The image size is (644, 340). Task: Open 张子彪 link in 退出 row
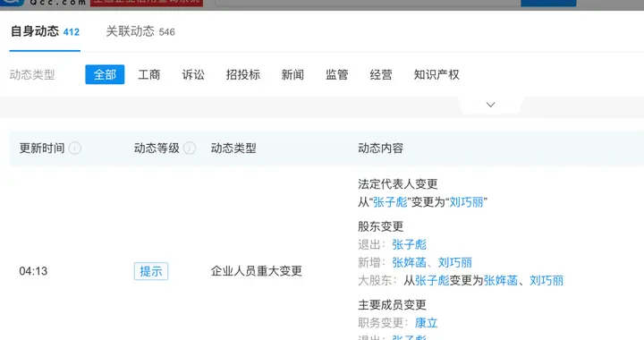pos(409,245)
